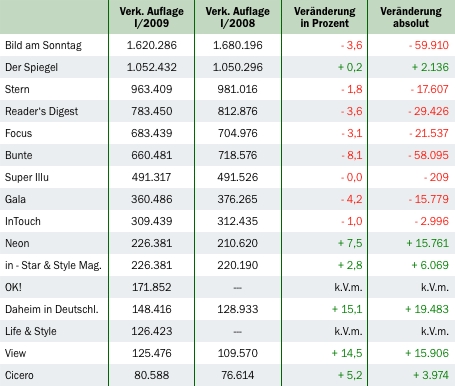
Task: Click the 'Focus' magazine name
Action: (19, 133)
